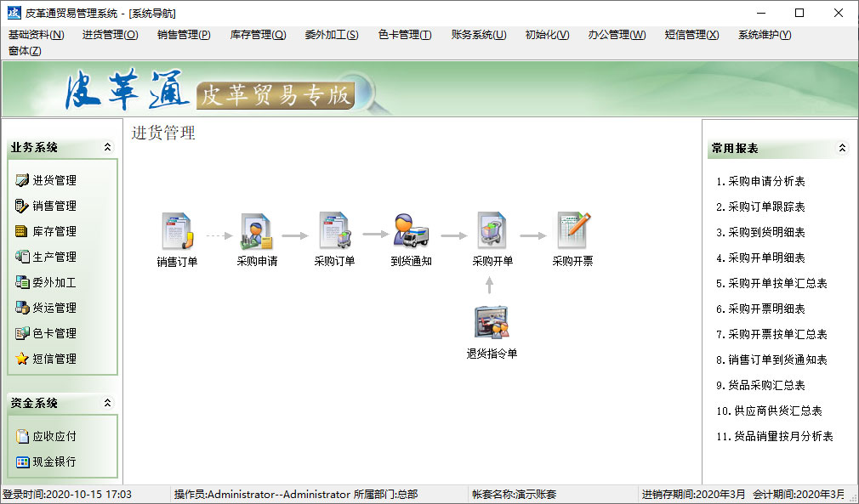Click the 进销存期间:2020年3月 status entry
The image size is (859, 504).
point(694,495)
